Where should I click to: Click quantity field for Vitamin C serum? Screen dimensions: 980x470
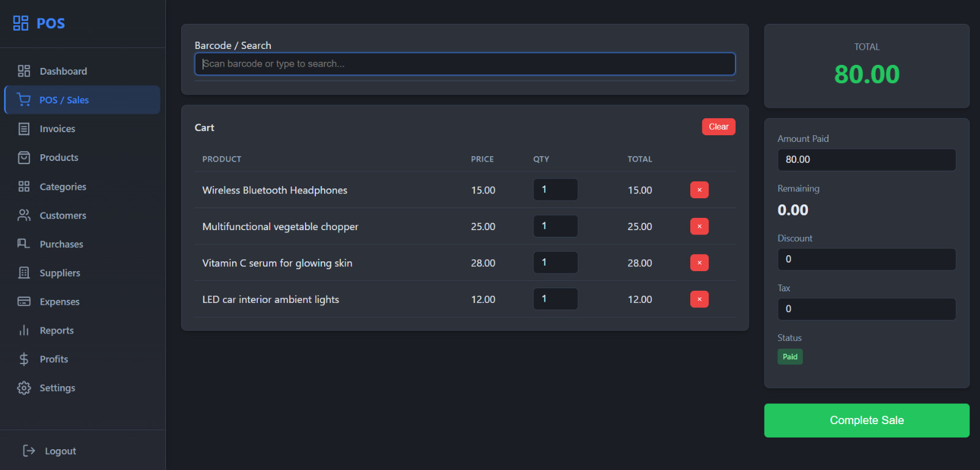(x=556, y=262)
